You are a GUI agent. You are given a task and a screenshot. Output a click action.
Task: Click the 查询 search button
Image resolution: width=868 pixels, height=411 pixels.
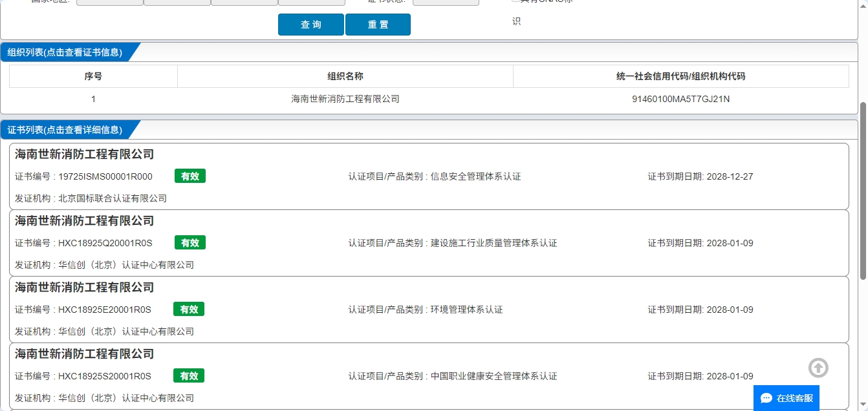(x=311, y=25)
